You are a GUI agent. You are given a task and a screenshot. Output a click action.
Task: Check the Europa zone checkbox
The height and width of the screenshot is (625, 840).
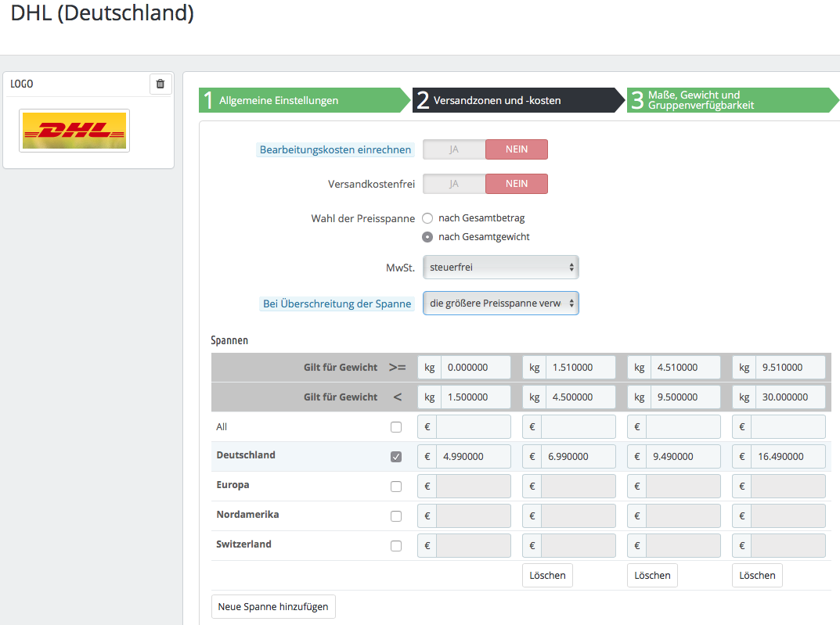(x=396, y=487)
